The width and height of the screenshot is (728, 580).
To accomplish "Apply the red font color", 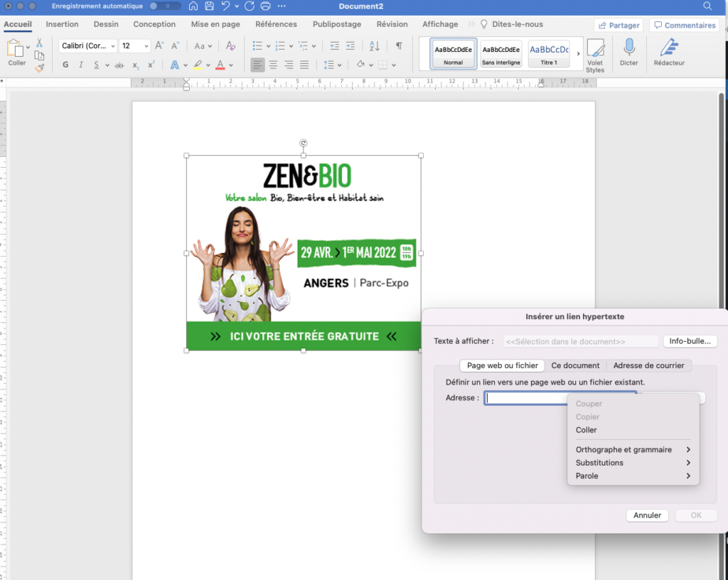I will click(220, 65).
